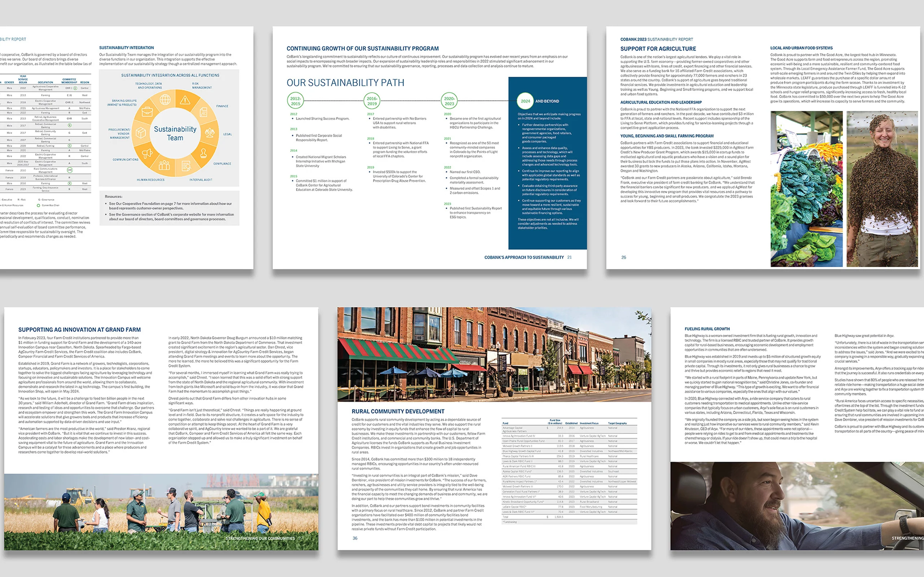Click the globe icon for Technology and Operations

165,100
